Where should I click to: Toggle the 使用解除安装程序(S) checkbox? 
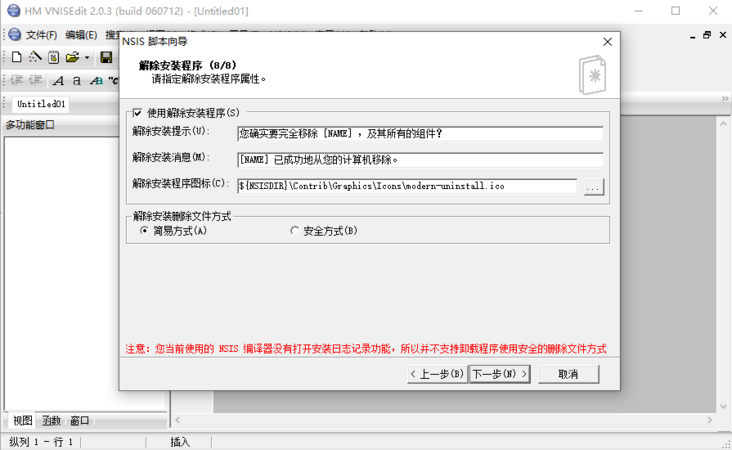pos(137,112)
